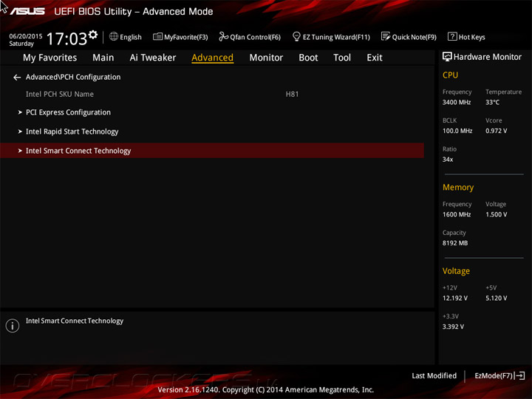Click the help text Intel Smart Connect Technology
Screen dimensions: 532x399
tap(75, 321)
